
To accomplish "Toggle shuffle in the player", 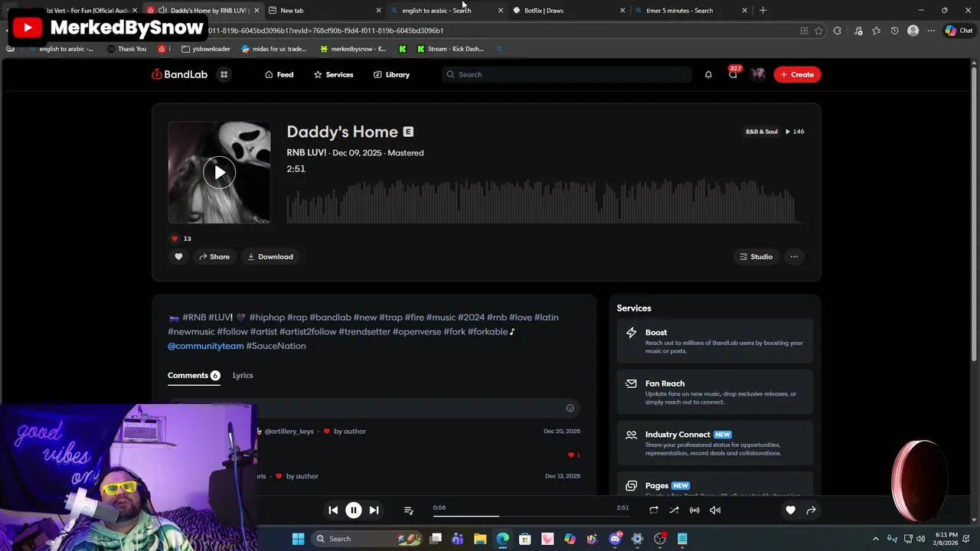I will 674,510.
